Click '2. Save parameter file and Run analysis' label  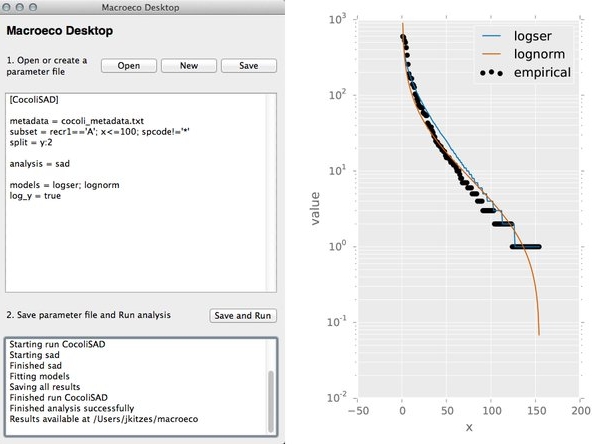(x=88, y=315)
